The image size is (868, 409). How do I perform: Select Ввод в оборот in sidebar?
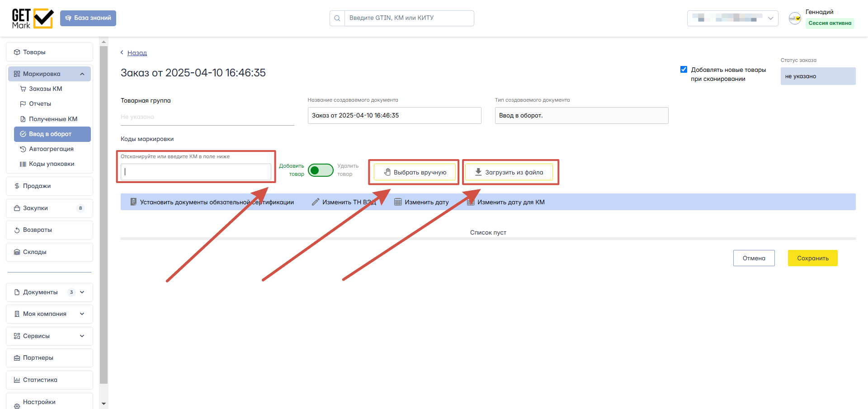[52, 134]
